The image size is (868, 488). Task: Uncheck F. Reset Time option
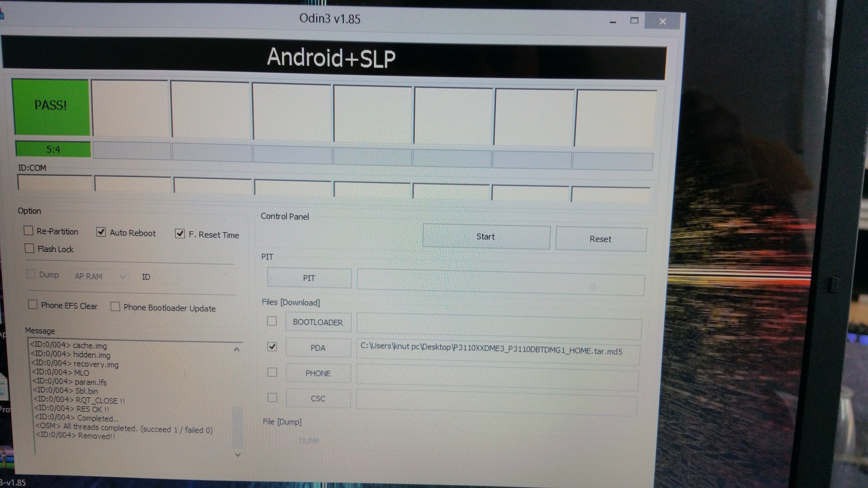coord(180,234)
